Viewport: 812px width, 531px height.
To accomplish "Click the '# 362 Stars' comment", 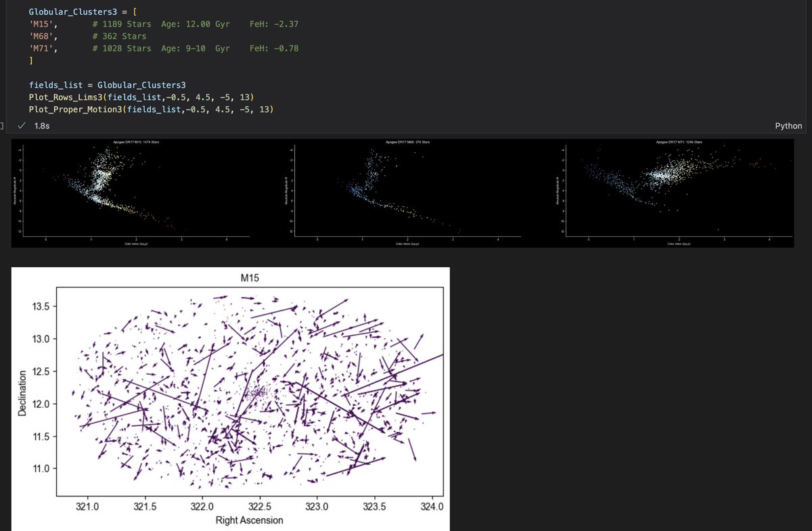I will point(120,37).
